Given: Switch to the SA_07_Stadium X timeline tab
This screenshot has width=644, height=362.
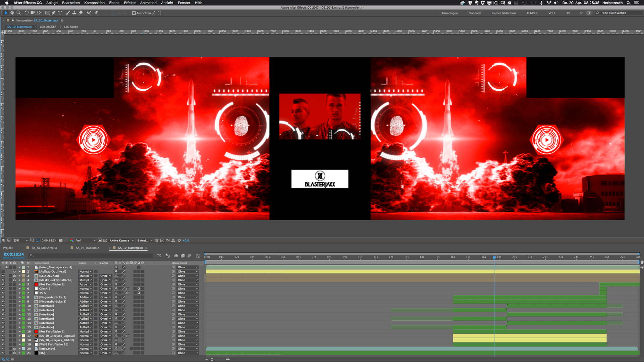Looking at the screenshot, I should 88,248.
